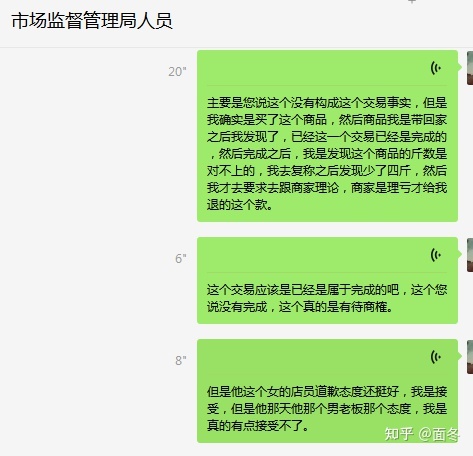Open sender avatar beside 6-second message
This screenshot has width=473, height=456.
click(x=470, y=255)
